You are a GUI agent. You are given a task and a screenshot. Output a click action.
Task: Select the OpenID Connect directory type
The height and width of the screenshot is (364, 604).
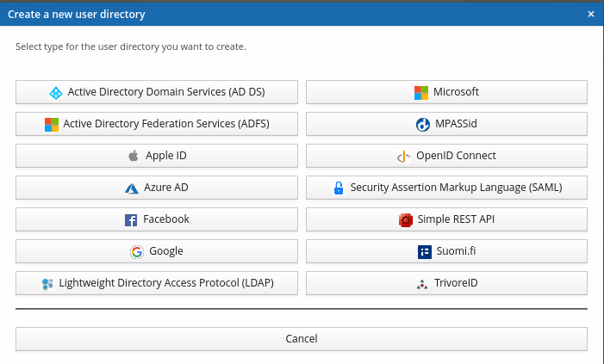[x=446, y=156]
